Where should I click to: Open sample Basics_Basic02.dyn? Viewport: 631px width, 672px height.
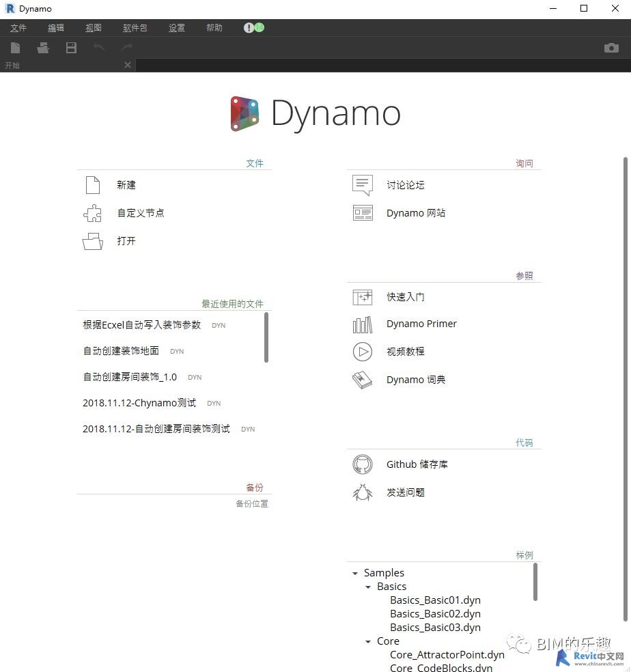(x=435, y=614)
